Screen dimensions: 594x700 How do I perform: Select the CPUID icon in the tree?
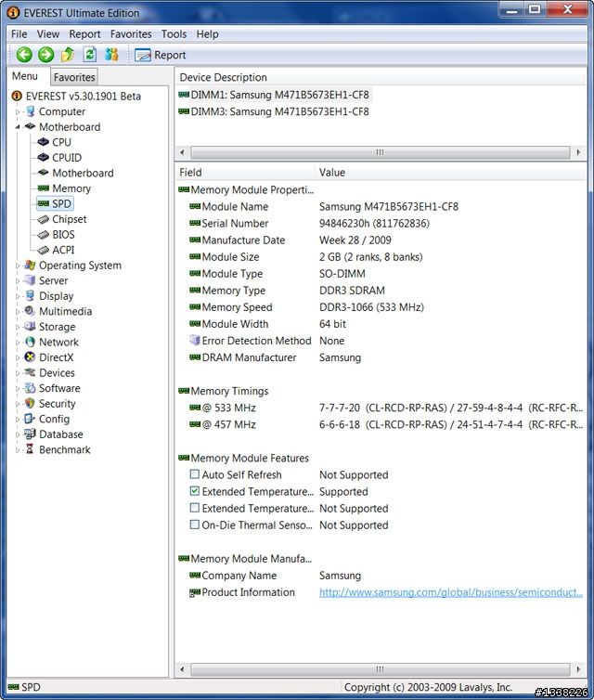coord(44,157)
